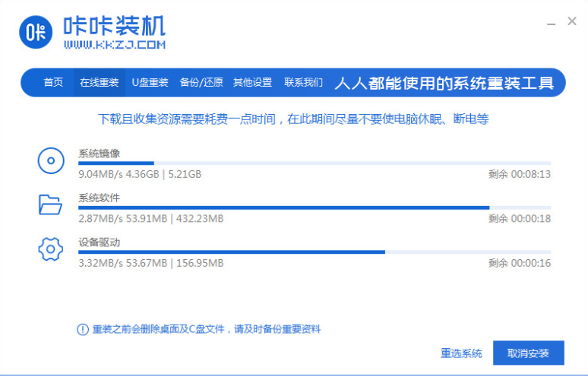Screen dimensions: 588x377
Task: Click the 人人都能使用的系统重装工具 slogan banner
Action: tap(444, 82)
